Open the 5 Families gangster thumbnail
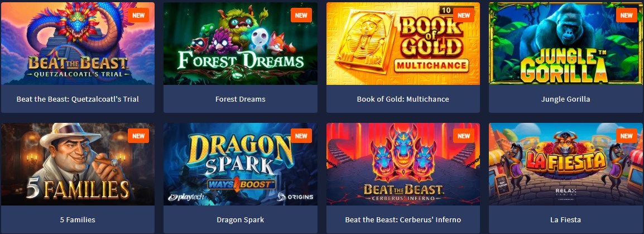This screenshot has height=234, width=644. click(x=78, y=164)
